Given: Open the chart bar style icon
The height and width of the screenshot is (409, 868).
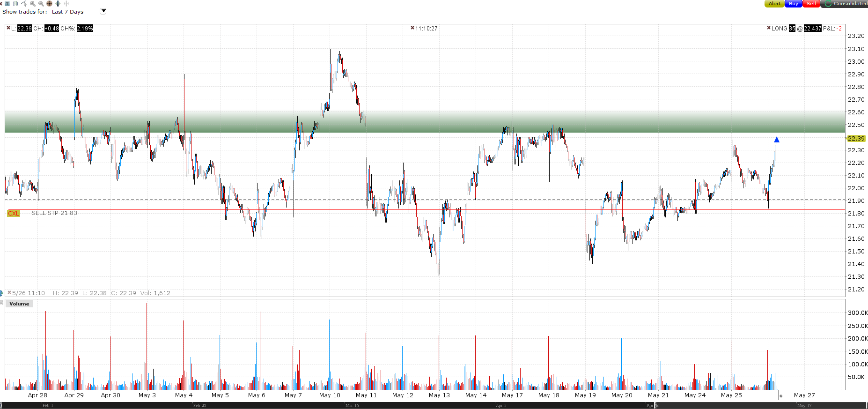Looking at the screenshot, I should coord(15,3).
